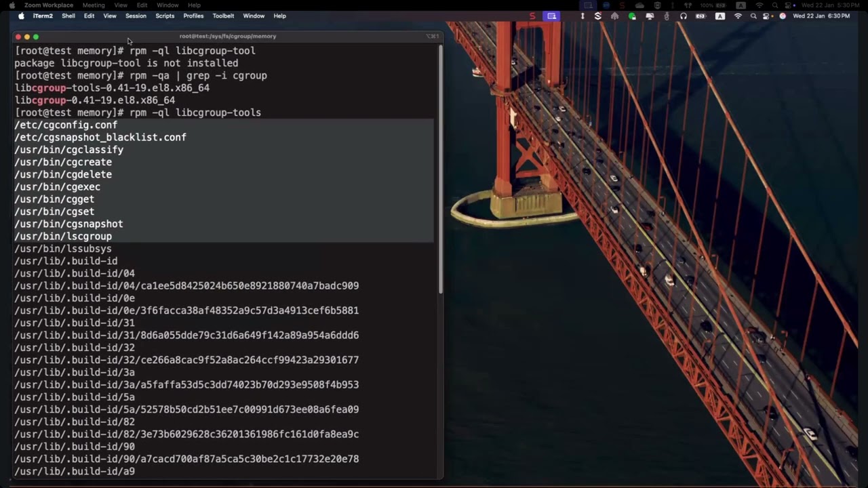Click the /usr/bin/cgget line
Viewport: 868px width, 488px height.
(x=54, y=199)
